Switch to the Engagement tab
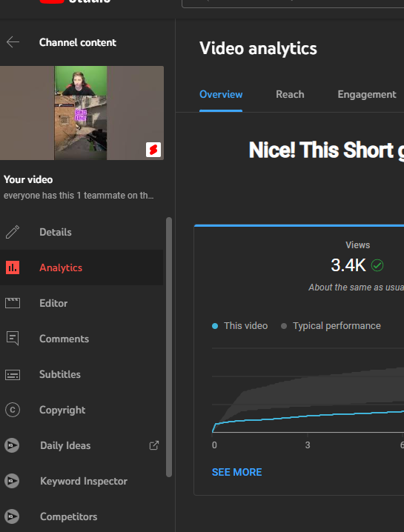Viewport: 404px width, 532px height. pos(367,94)
